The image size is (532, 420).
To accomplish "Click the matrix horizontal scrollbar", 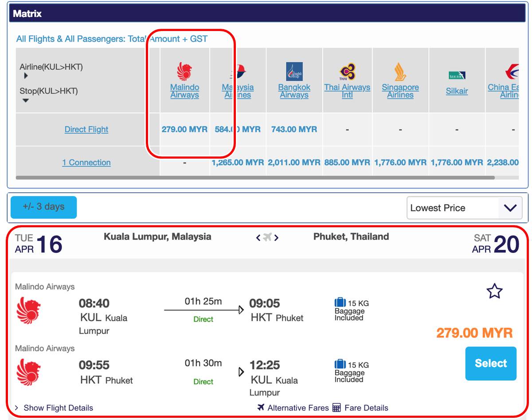I will [x=255, y=178].
